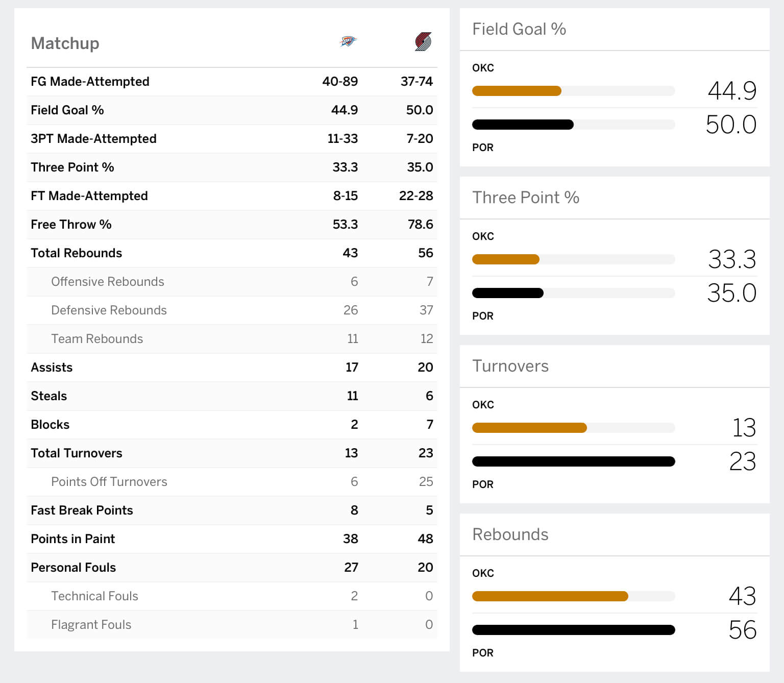
Task: Click the black POR Turnovers bar
Action: 573,461
